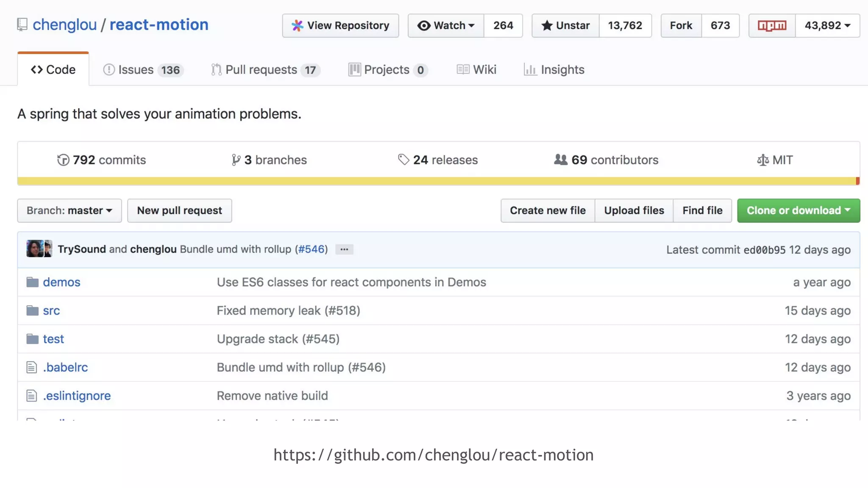This screenshot has height=488, width=868.
Task: Open 'Bundle umd with rollup' in .babelrc row
Action: (x=301, y=367)
